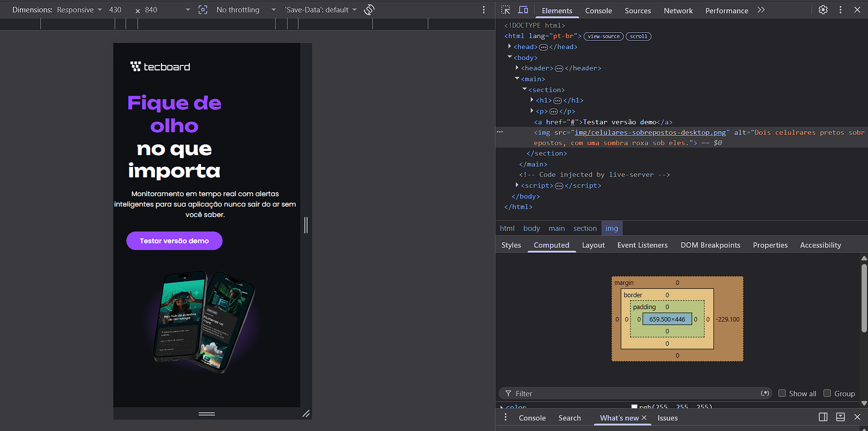868x431 pixels.
Task: Click the Testar versão demo button
Action: (x=174, y=241)
